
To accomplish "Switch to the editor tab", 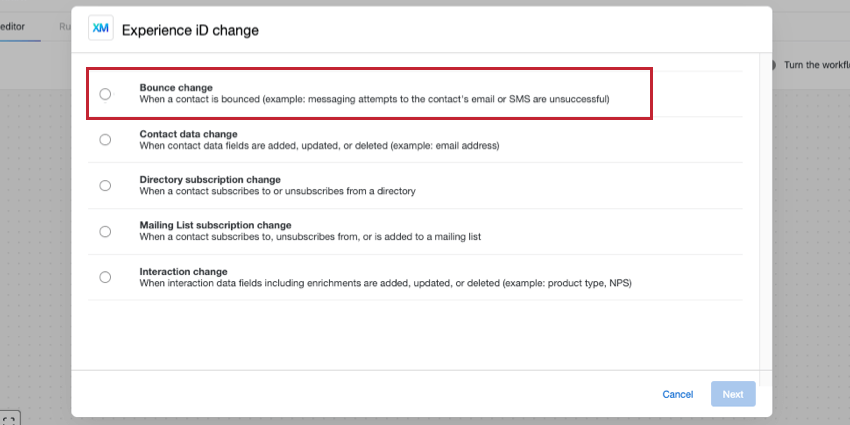I will click(14, 25).
